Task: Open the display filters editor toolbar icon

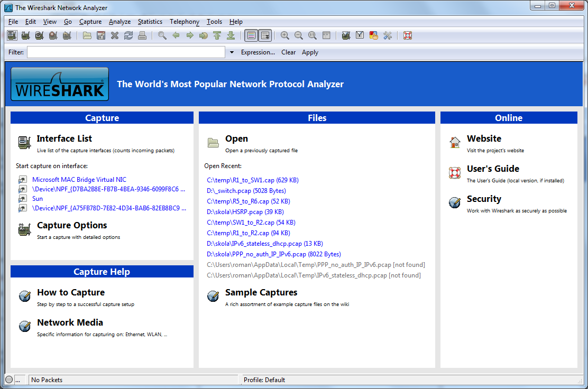Action: pyautogui.click(x=360, y=35)
